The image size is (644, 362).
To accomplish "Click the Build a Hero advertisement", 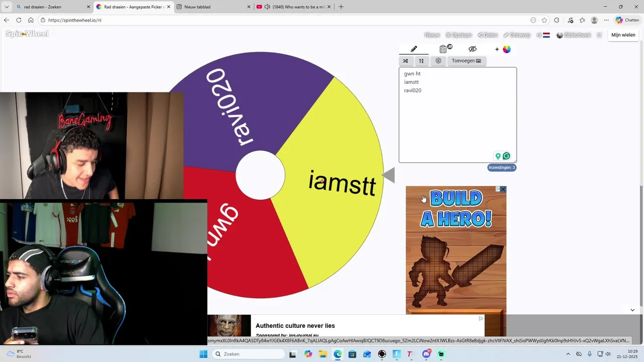I will click(456, 251).
